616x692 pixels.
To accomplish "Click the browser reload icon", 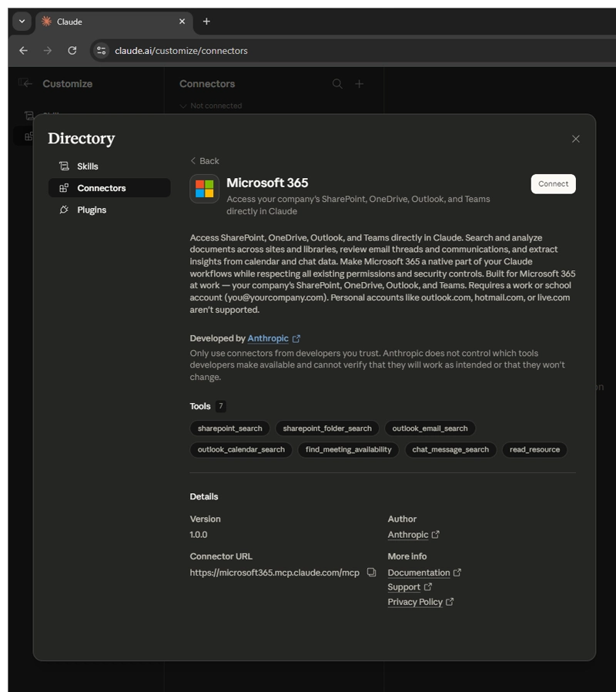I will 72,51.
